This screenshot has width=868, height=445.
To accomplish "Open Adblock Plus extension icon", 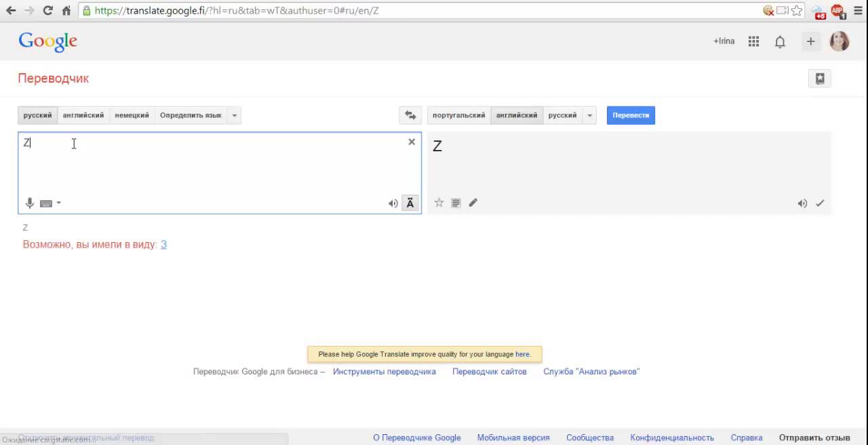I will pos(837,11).
